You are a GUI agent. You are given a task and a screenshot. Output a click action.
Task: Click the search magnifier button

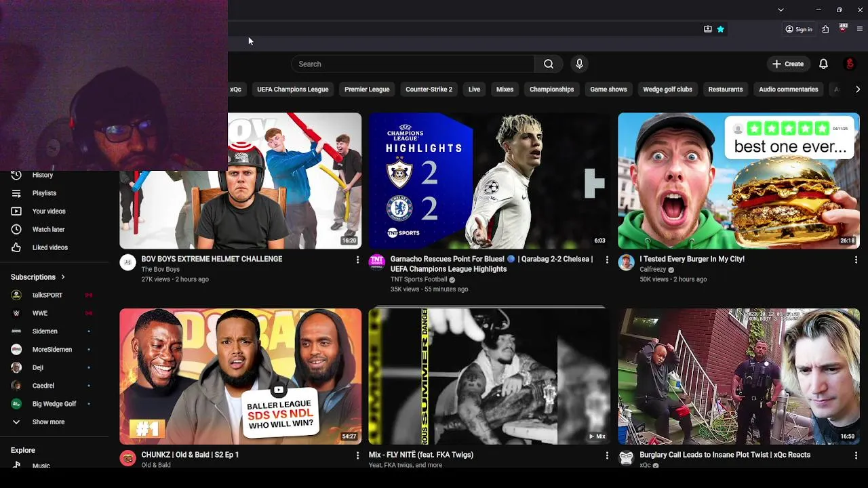click(549, 64)
